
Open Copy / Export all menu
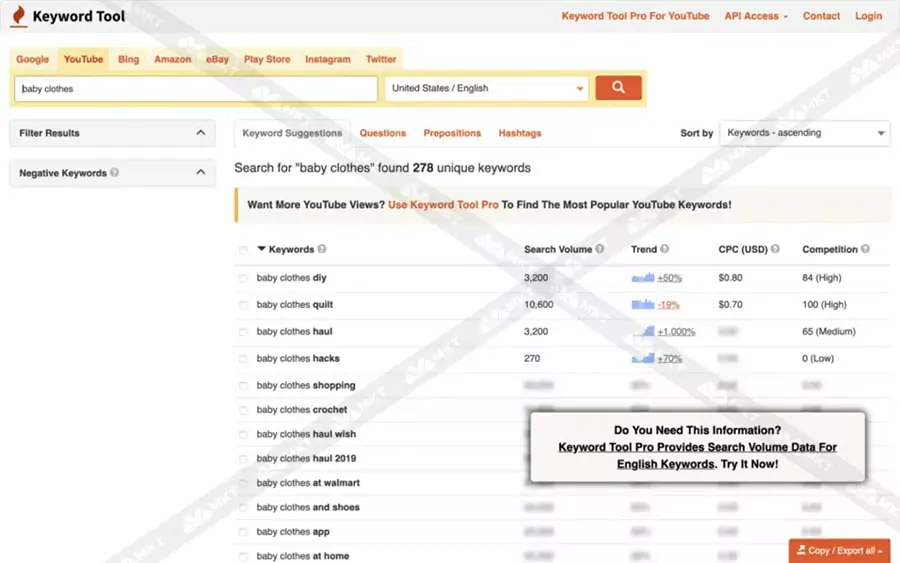839,550
